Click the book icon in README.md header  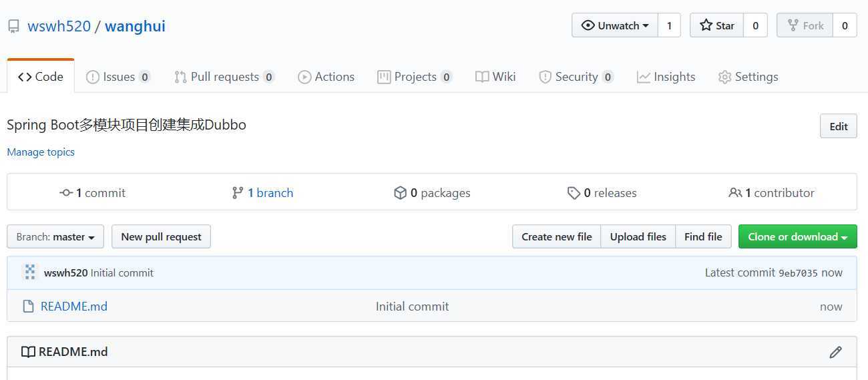coord(28,352)
